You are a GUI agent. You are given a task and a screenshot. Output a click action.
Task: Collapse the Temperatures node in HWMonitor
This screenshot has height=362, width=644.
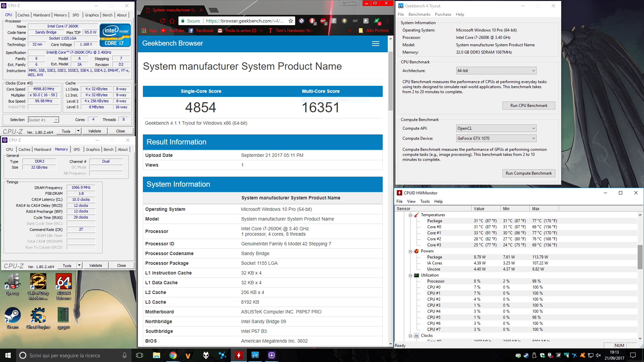(x=410, y=215)
